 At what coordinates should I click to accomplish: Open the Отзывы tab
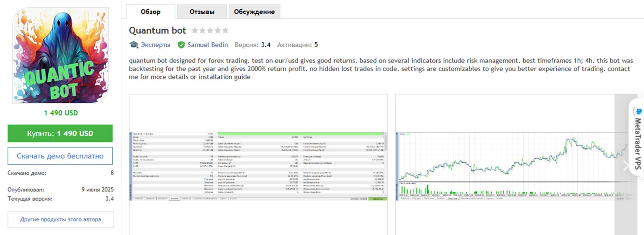202,12
